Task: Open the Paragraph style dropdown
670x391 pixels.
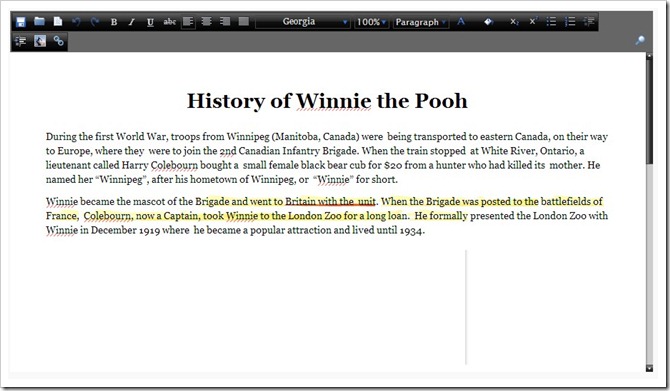Action: click(x=420, y=22)
